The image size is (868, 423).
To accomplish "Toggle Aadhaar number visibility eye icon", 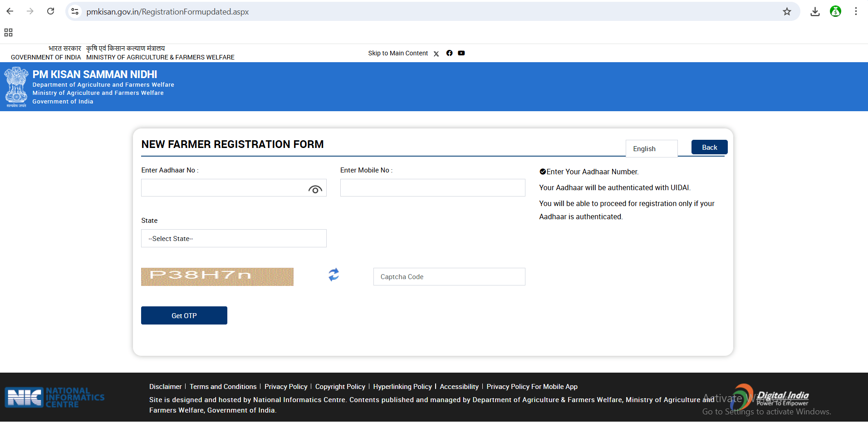I will point(315,189).
